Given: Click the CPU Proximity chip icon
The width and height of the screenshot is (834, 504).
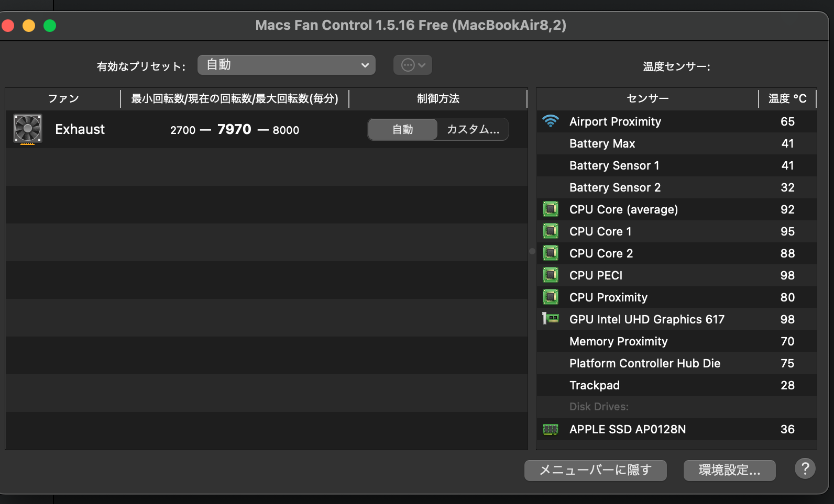Looking at the screenshot, I should pyautogui.click(x=551, y=297).
